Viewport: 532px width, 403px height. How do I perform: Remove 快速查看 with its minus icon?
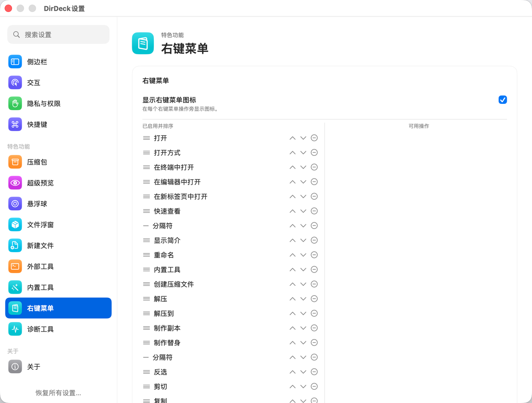(x=314, y=211)
